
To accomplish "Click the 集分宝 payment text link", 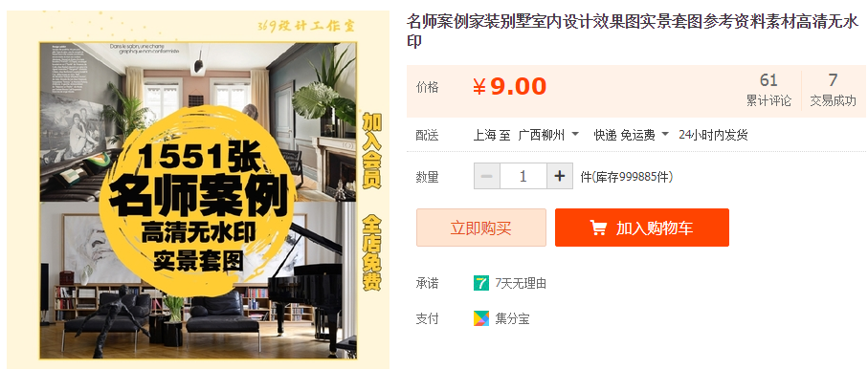I will click(512, 318).
